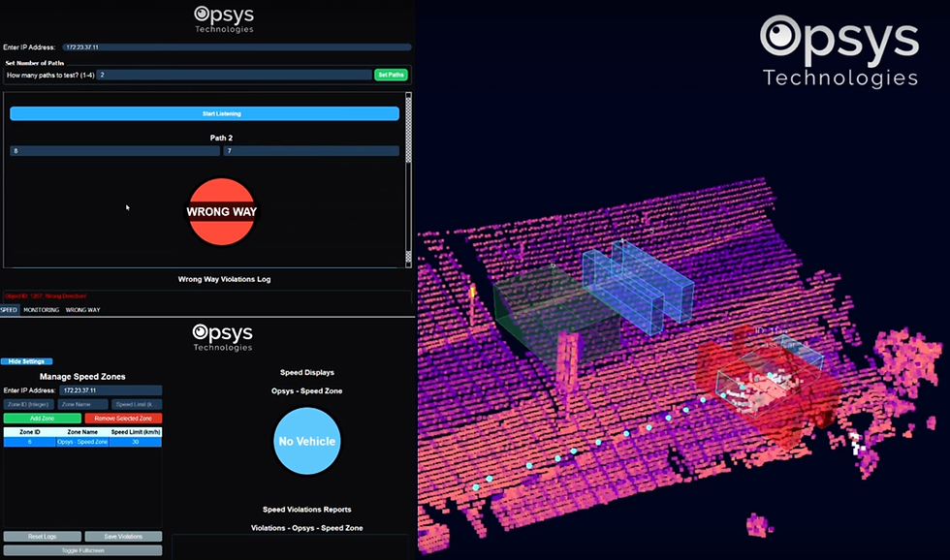
Task: Click the Set Paths green button
Action: click(x=391, y=75)
